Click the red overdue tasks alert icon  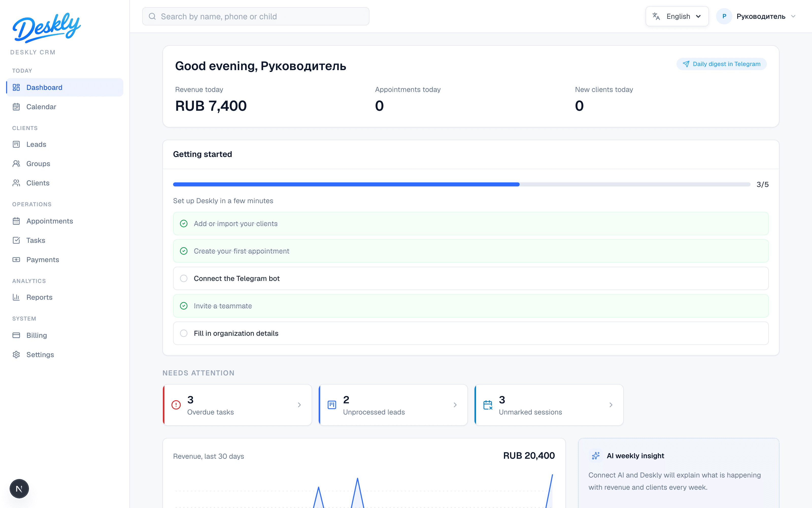176,405
